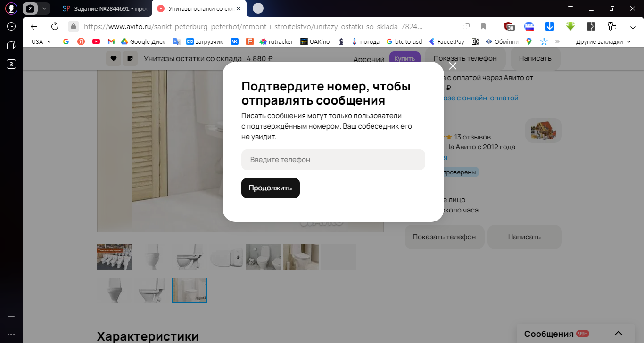Click the padlock site security icon
The image size is (644, 343).
[x=73, y=26]
